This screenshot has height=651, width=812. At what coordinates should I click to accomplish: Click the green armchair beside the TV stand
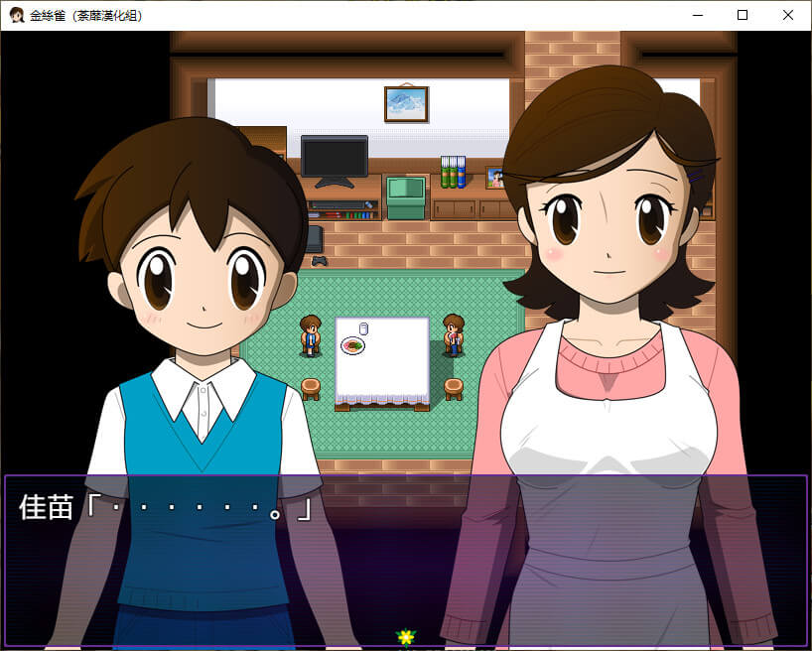pos(405,196)
